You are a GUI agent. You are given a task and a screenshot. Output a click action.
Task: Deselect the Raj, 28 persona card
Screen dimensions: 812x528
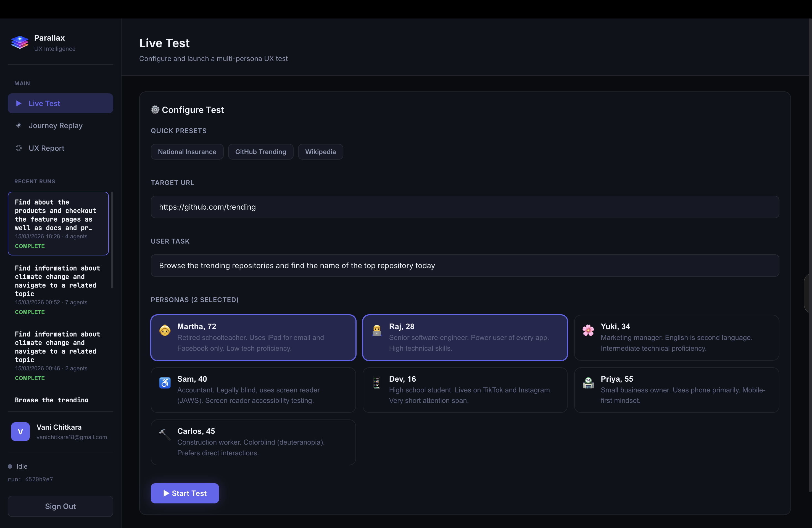[465, 337]
